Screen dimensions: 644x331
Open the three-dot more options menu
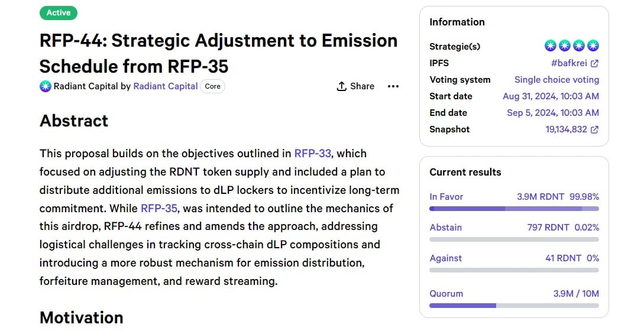(x=393, y=86)
